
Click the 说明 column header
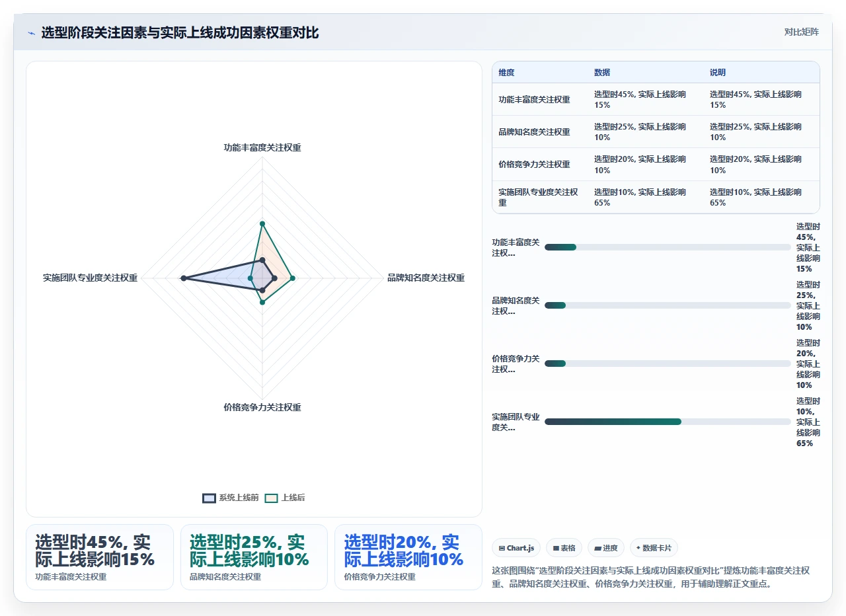[x=718, y=73]
